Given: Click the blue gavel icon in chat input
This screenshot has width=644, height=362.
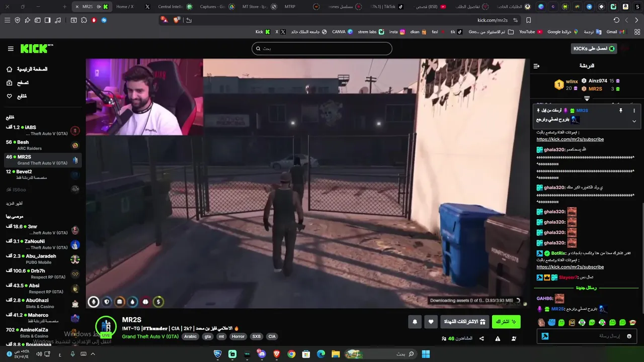Looking at the screenshot, I should 545,336.
